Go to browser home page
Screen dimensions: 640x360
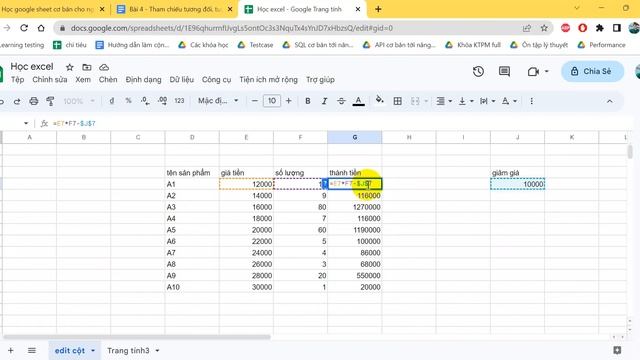pyautogui.click(x=41, y=28)
